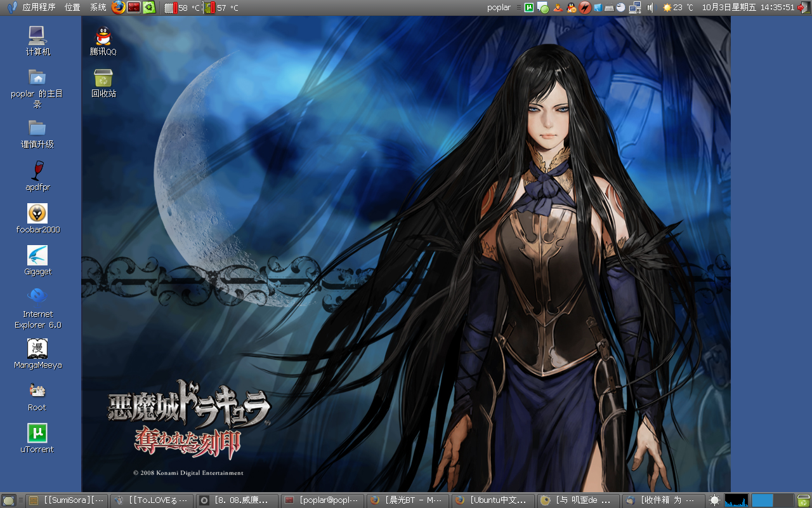Launch foobar2000 from the desktop
The height and width of the screenshot is (508, 812).
tap(37, 219)
